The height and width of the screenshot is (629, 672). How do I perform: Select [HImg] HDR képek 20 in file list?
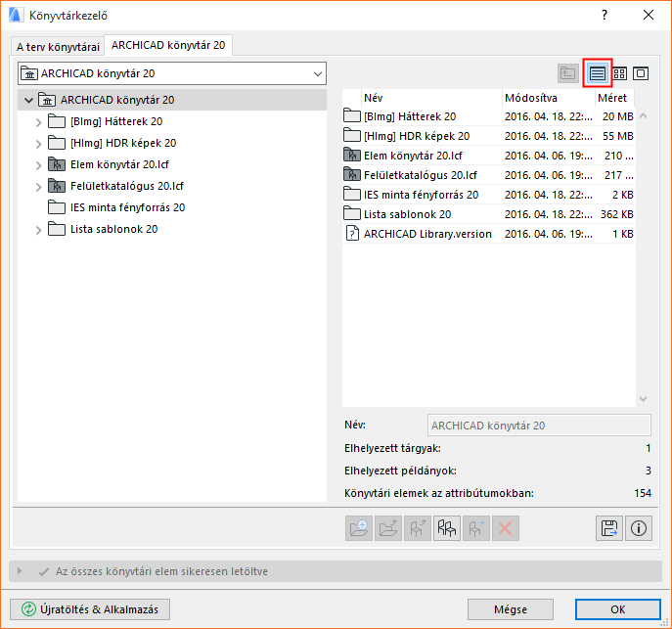click(417, 136)
